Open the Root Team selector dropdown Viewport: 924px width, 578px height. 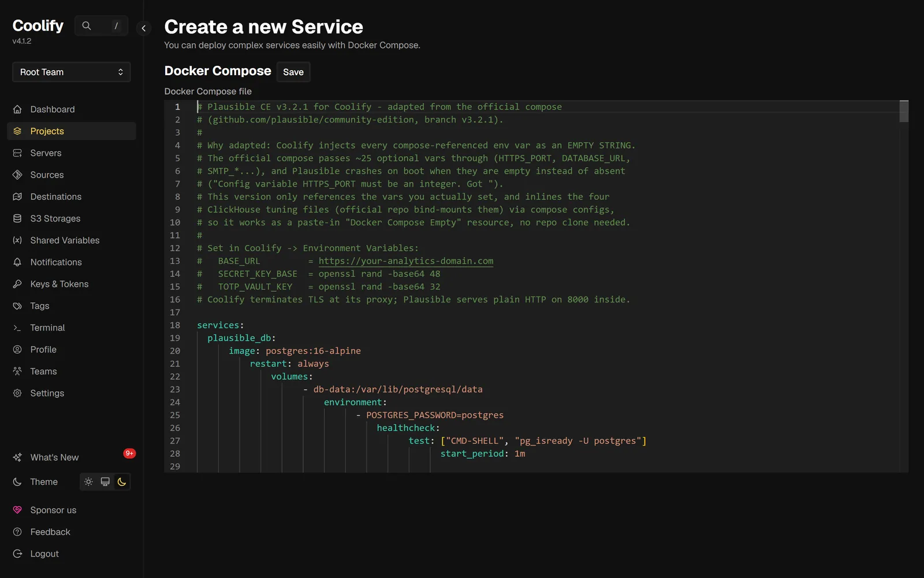(72, 72)
